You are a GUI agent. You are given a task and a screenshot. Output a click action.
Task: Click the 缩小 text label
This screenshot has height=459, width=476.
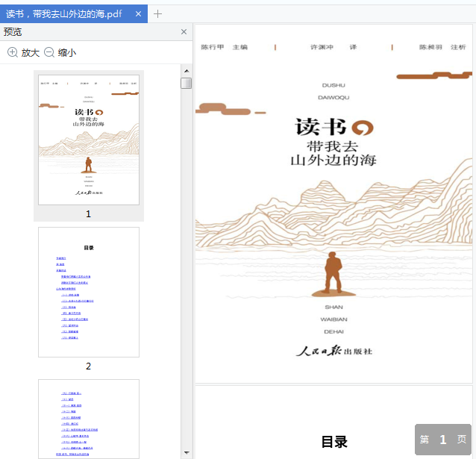pos(67,53)
